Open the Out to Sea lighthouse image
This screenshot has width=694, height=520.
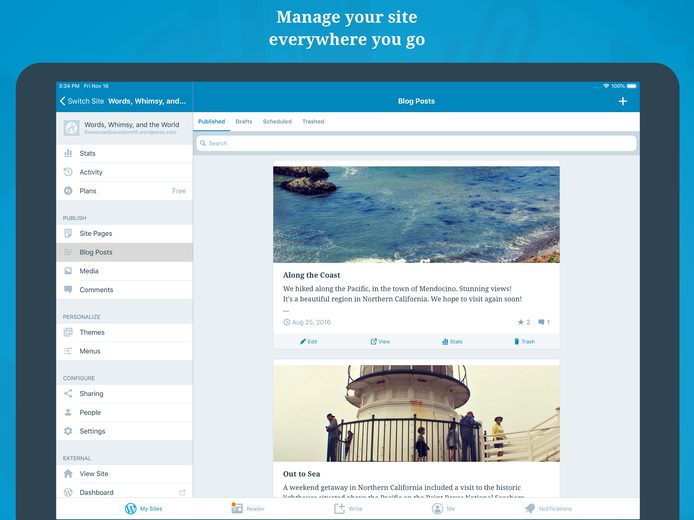coord(416,413)
